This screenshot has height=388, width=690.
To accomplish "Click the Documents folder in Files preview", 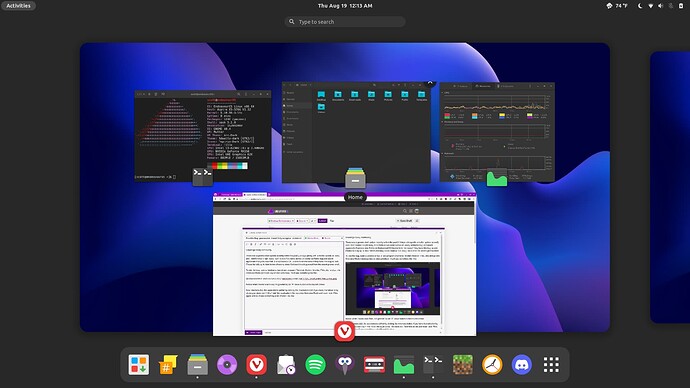I will [x=338, y=96].
